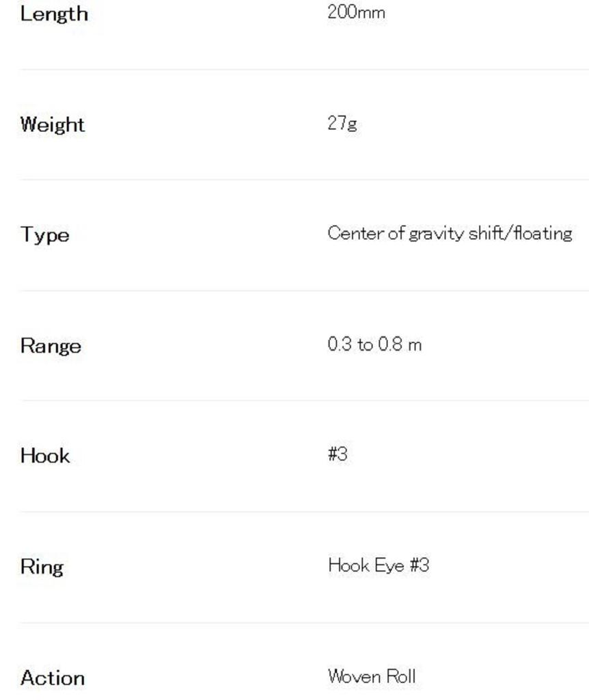The width and height of the screenshot is (589, 700).
Task: Click the divider line between Hook and Ring
Action: pyautogui.click(x=304, y=511)
